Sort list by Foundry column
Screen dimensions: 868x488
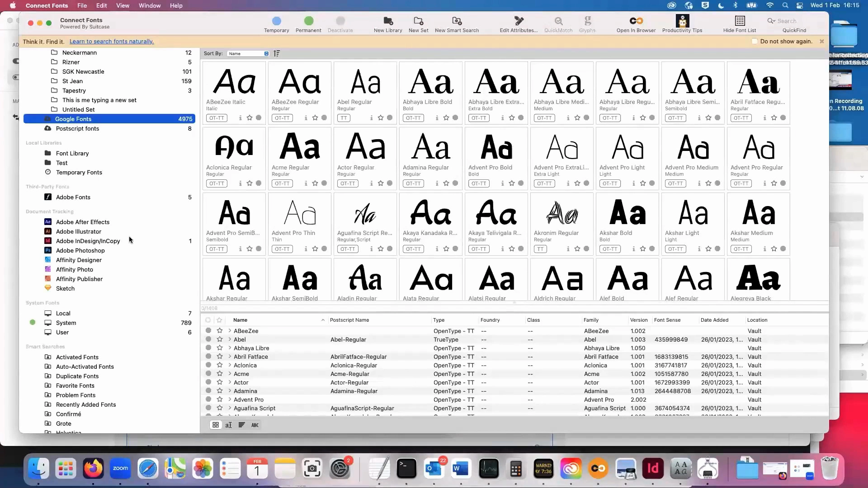pyautogui.click(x=490, y=320)
